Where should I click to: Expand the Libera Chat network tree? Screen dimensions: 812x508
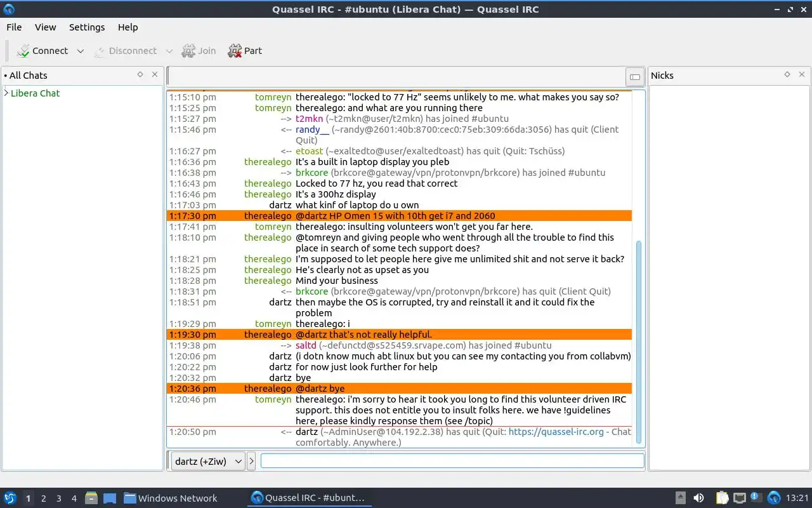[x=6, y=93]
